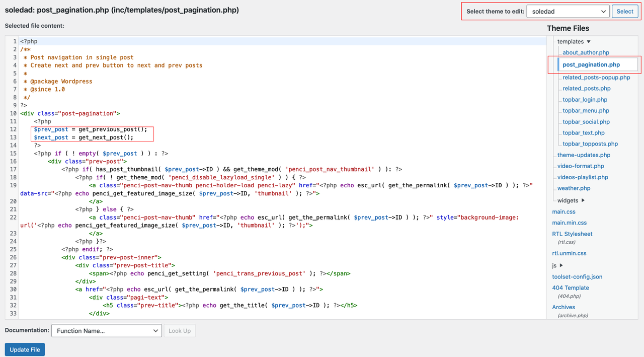This screenshot has height=357, width=644.
Task: Open about_author.php file
Action: pyautogui.click(x=586, y=52)
